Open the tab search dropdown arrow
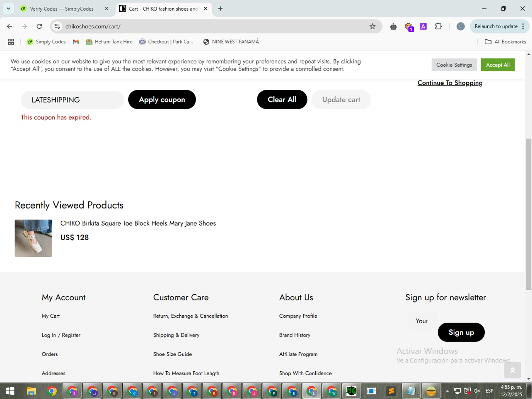532x399 pixels. (x=9, y=9)
